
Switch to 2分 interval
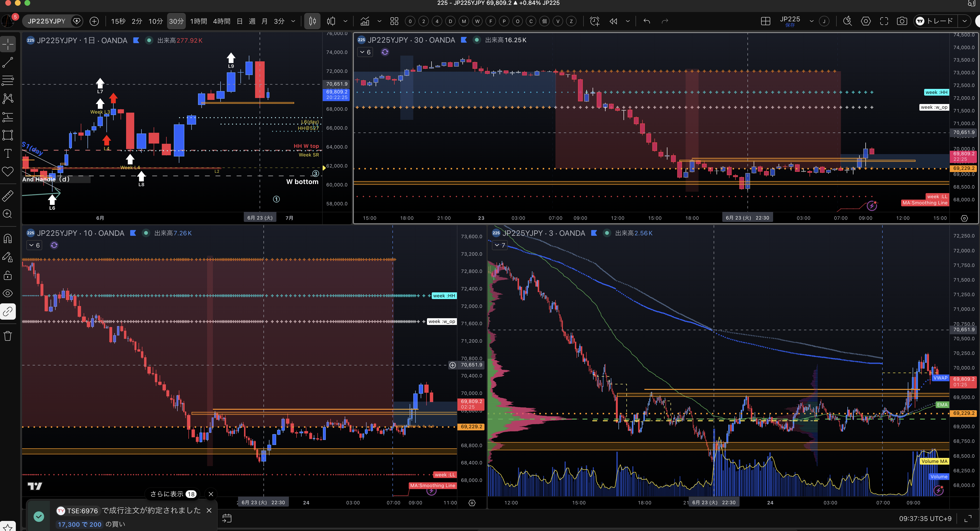137,21
